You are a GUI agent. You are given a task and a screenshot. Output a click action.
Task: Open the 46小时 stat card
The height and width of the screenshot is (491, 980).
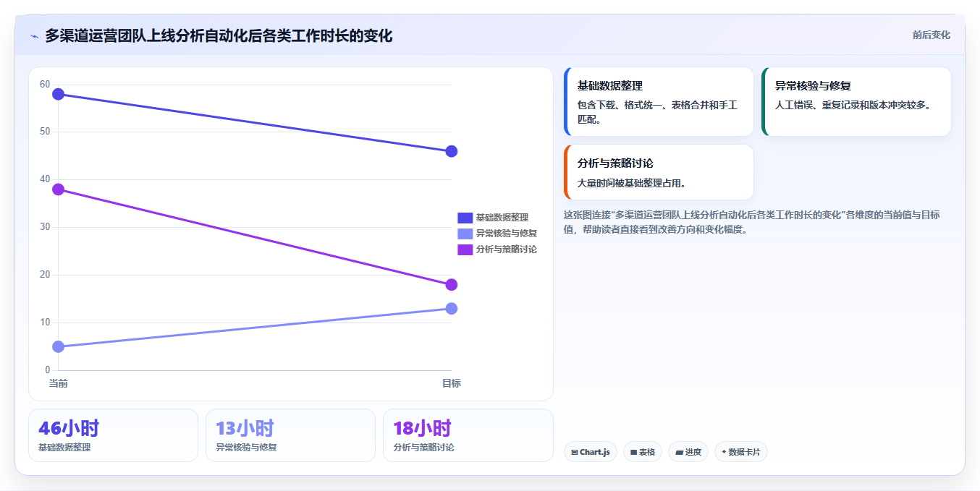113,435
